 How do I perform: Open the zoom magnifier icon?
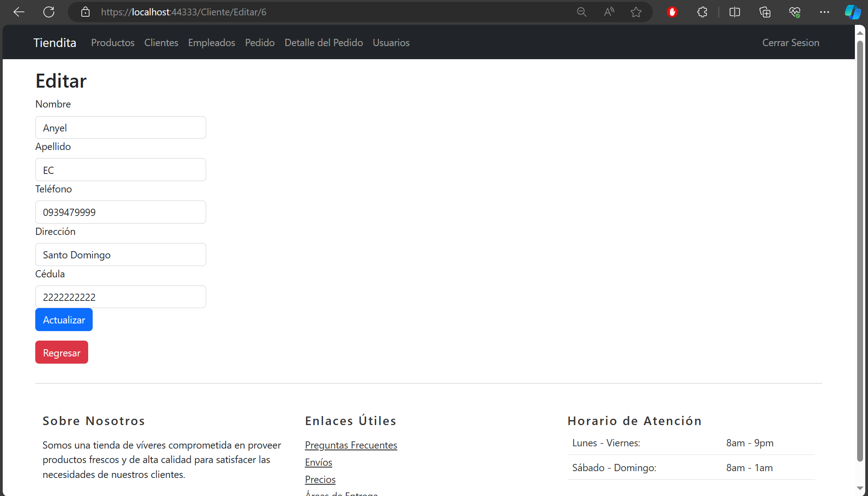tap(581, 12)
